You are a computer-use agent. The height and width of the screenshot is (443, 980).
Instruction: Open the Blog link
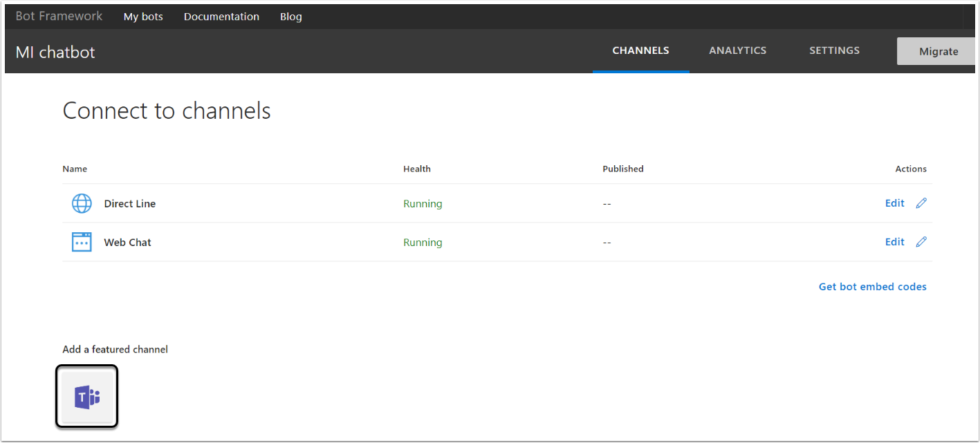pos(291,17)
